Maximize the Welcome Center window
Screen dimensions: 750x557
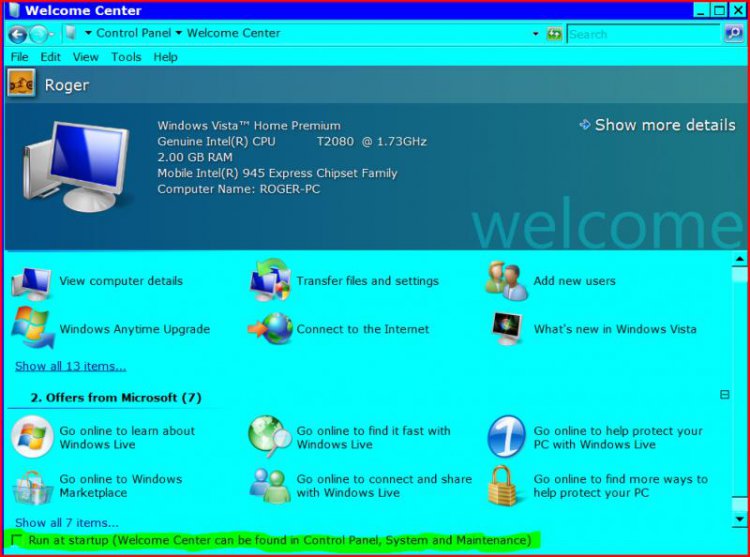click(x=719, y=10)
